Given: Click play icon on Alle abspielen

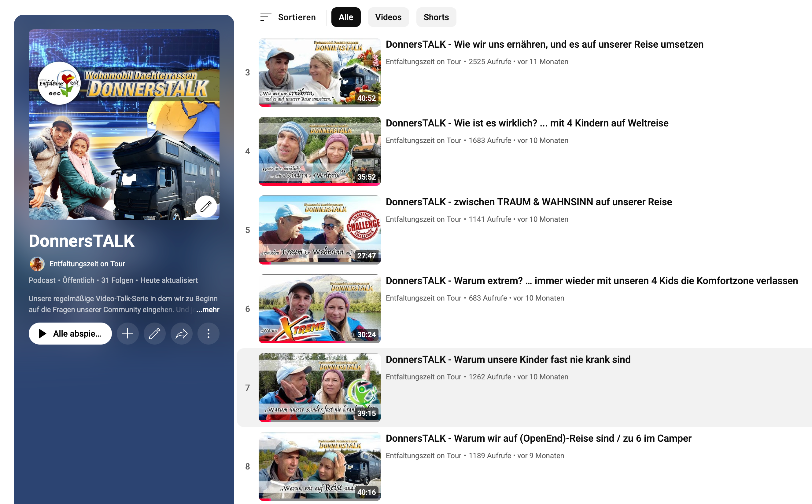Looking at the screenshot, I should [x=43, y=333].
